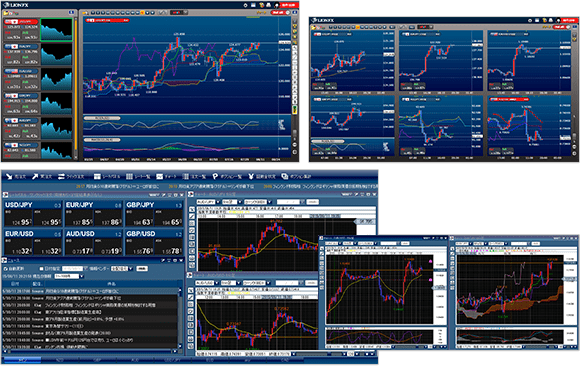Click the quick order double-arrow icon

point(61,176)
